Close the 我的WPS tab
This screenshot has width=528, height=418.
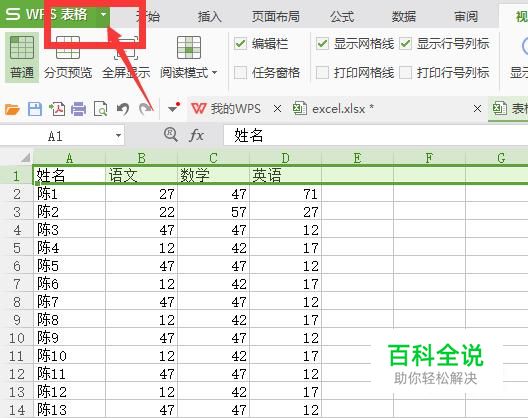point(277,109)
